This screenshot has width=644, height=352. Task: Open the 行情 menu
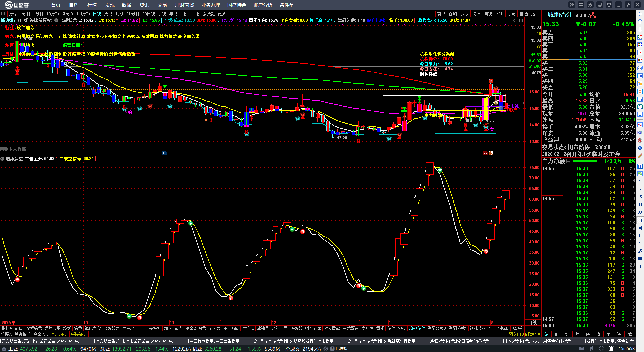pyautogui.click(x=92, y=5)
